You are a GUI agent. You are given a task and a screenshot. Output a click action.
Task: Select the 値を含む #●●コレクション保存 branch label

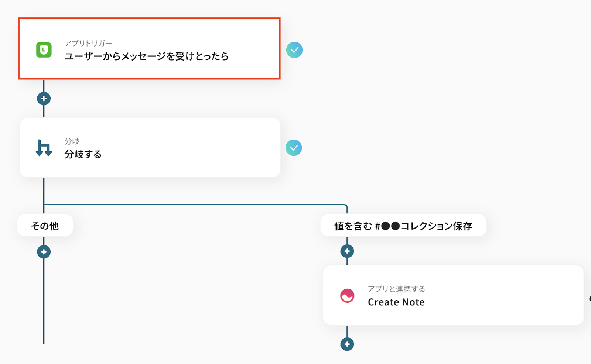403,226
